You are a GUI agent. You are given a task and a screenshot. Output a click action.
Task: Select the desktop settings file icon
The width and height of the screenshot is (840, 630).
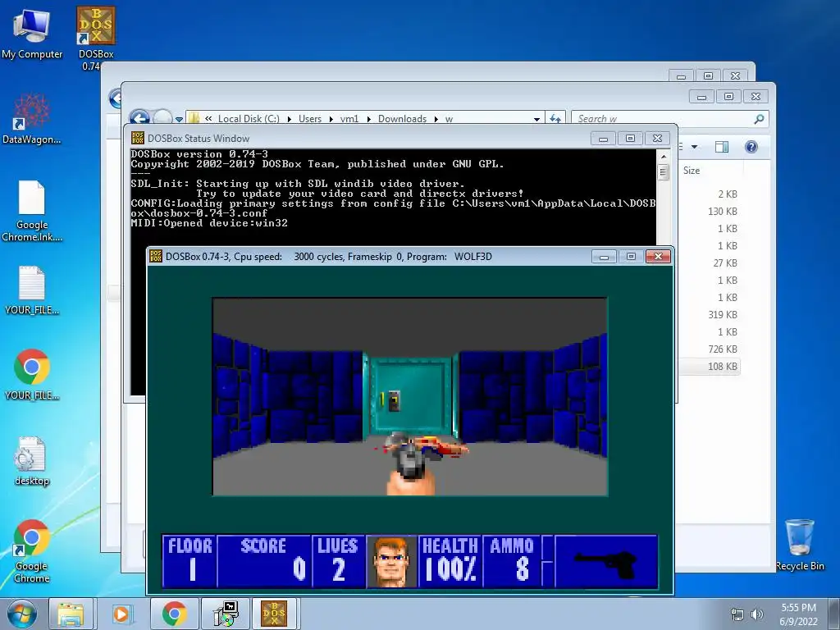point(32,461)
